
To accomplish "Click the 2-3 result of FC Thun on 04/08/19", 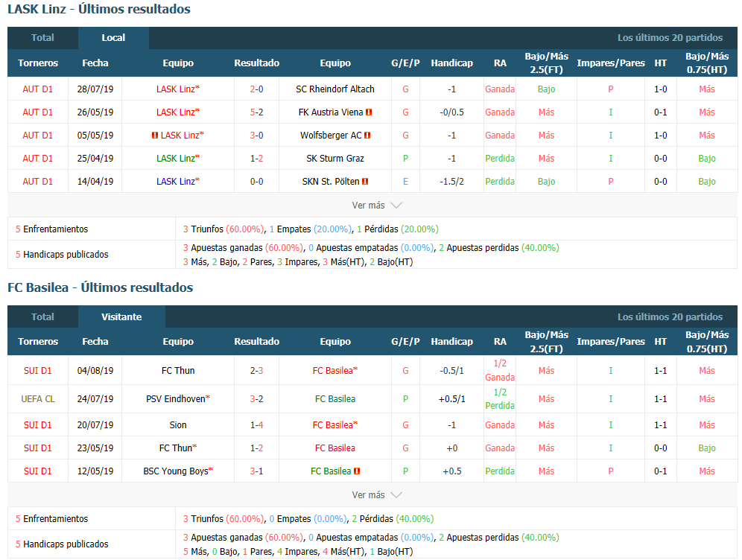I will tap(256, 370).
